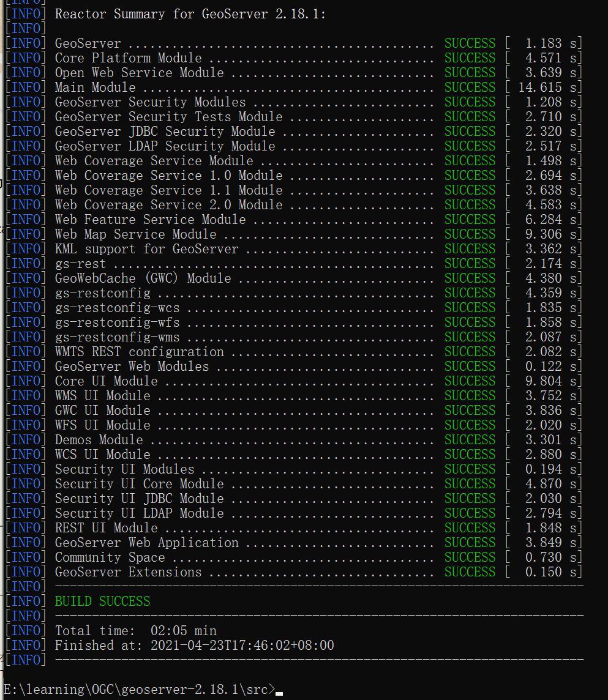Click the Security UI JDBC Module text
Viewport: 608px width, 700px height.
(139, 499)
